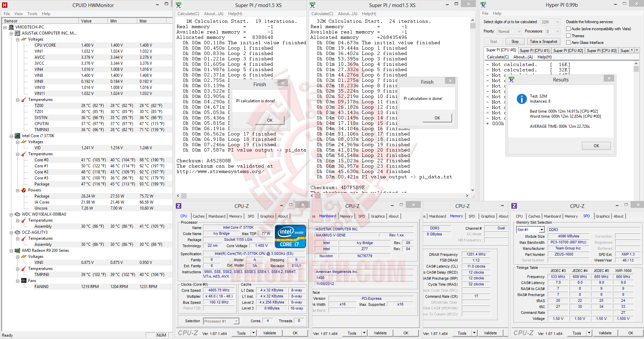Open the Tools arrow dropdown in the CPU-Z SPD window
Viewport: 644px width, 339px height.
pyautogui.click(x=589, y=333)
